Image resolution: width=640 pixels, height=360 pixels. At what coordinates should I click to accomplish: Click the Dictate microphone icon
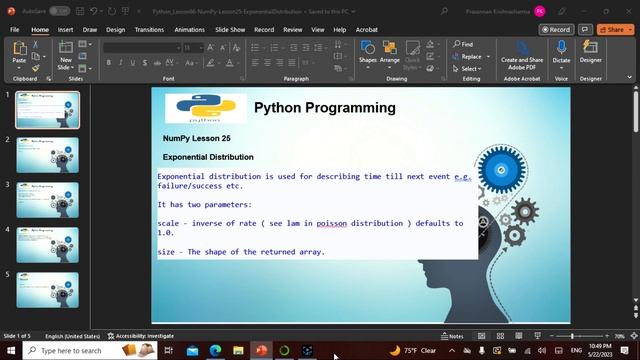click(561, 47)
